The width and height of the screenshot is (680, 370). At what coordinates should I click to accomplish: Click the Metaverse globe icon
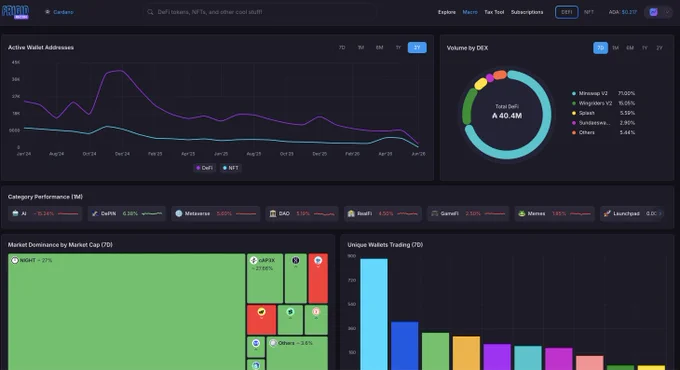(179, 213)
